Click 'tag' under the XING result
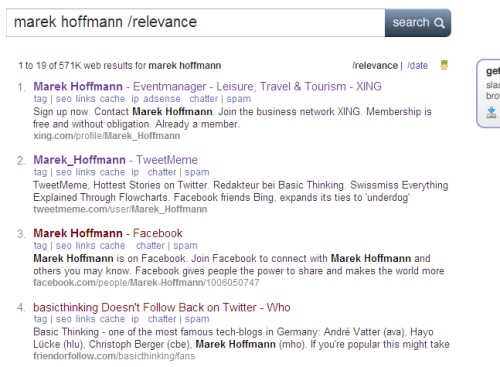500x367 pixels. 40,99
